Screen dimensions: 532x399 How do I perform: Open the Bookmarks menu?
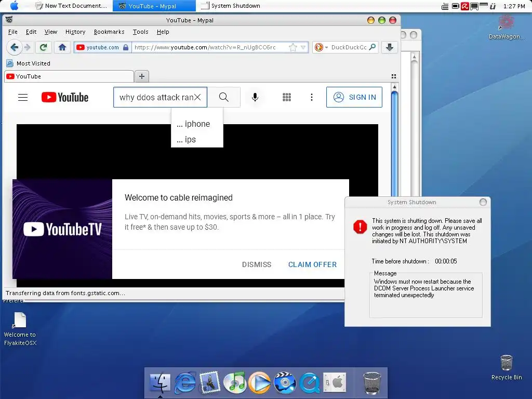point(109,32)
